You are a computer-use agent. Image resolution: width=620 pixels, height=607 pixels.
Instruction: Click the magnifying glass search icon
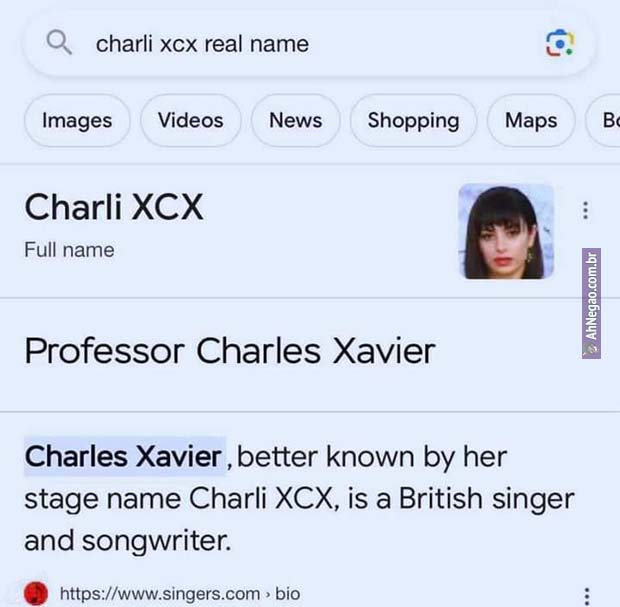59,42
